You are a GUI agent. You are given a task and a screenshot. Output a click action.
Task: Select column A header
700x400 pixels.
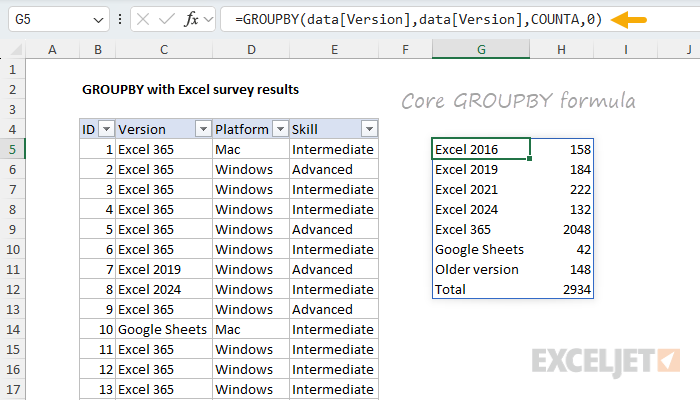point(53,50)
